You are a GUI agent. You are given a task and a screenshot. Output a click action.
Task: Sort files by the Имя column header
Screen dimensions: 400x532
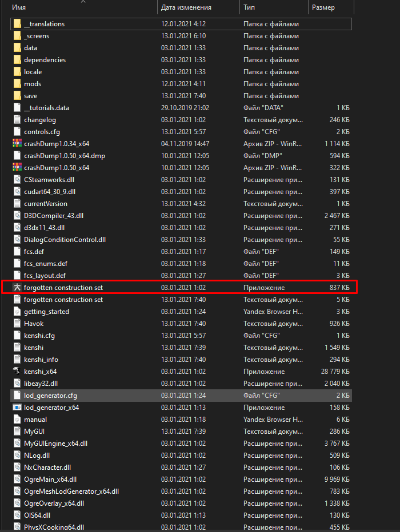(x=19, y=7)
